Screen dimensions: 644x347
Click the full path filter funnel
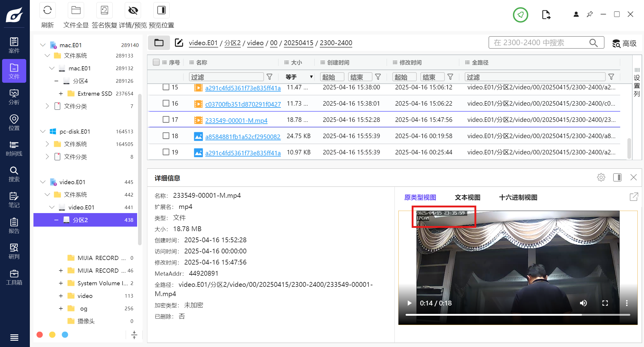point(611,77)
